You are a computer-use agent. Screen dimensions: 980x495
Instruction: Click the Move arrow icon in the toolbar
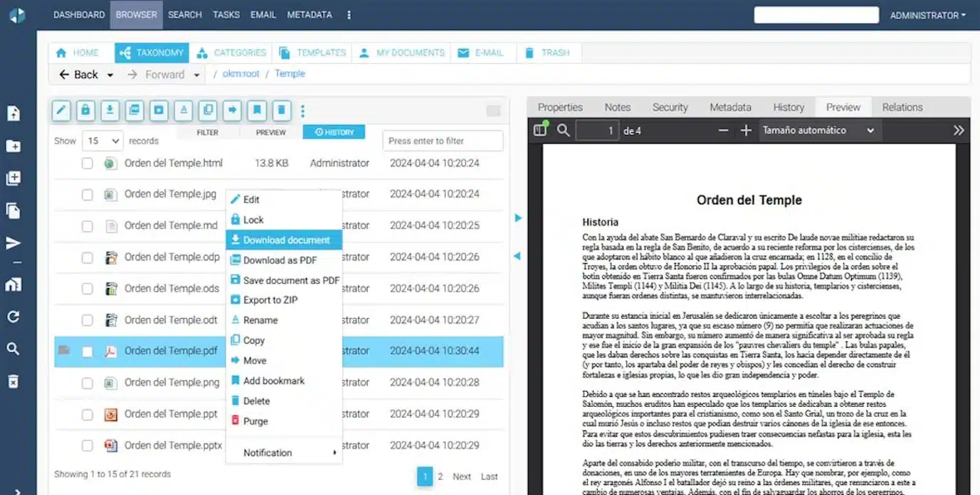[232, 110]
